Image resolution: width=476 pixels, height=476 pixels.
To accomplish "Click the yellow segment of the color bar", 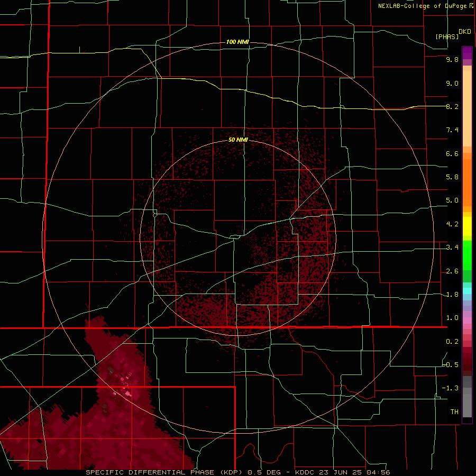I will click(x=467, y=226).
